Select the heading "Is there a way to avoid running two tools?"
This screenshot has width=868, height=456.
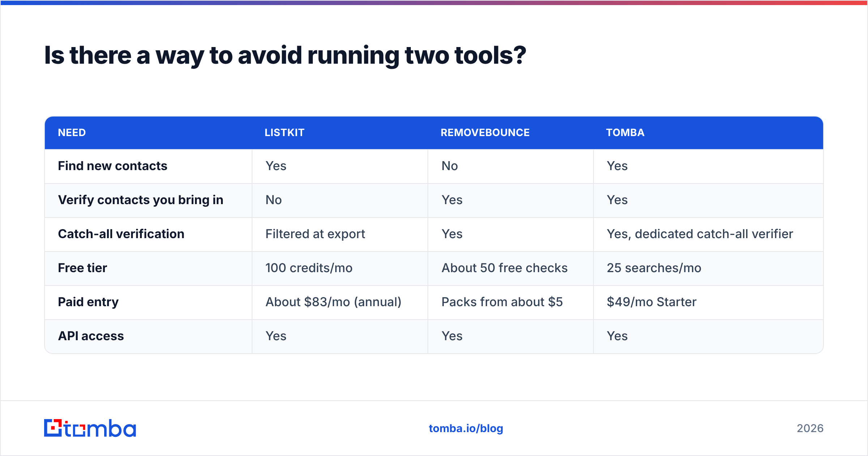point(285,55)
